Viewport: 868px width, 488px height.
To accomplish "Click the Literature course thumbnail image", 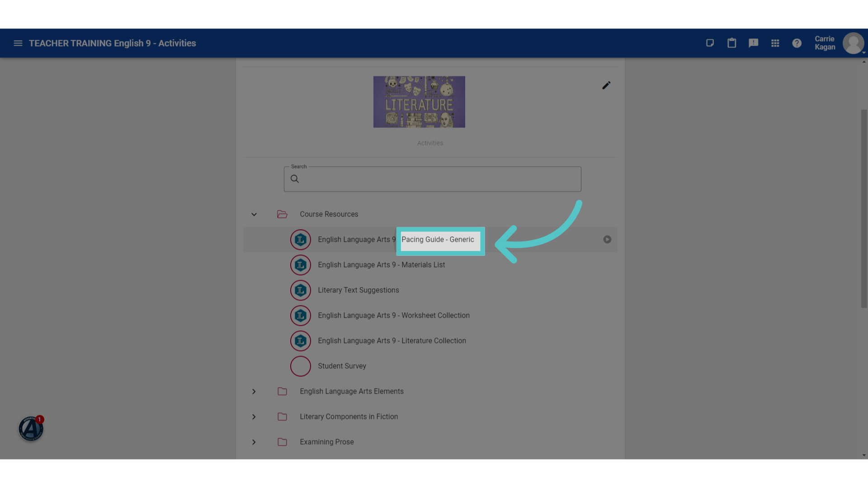I will point(419,102).
